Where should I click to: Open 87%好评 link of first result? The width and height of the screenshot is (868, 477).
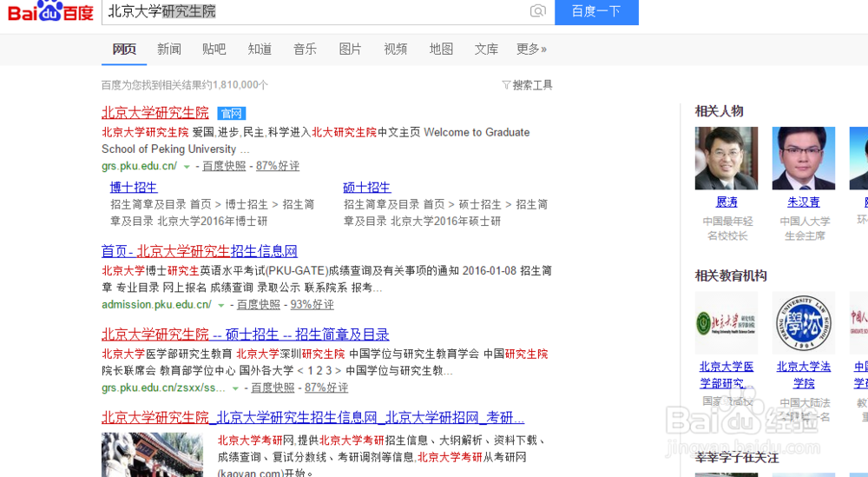point(278,166)
